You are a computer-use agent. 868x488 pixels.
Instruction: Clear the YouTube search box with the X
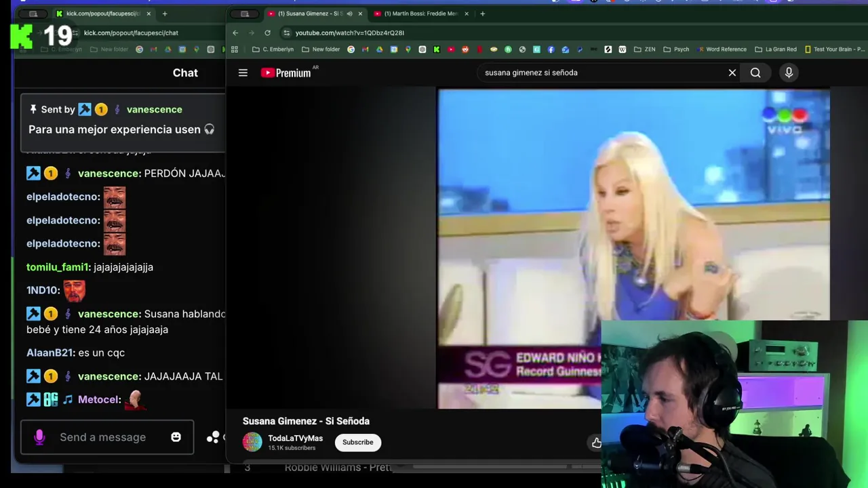(x=732, y=73)
